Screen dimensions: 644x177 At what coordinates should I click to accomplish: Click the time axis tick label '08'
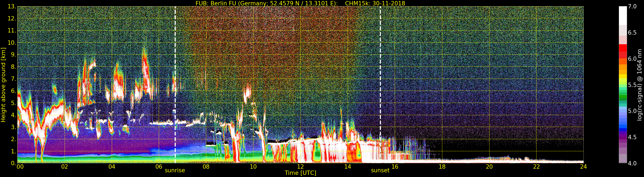tap(206, 166)
